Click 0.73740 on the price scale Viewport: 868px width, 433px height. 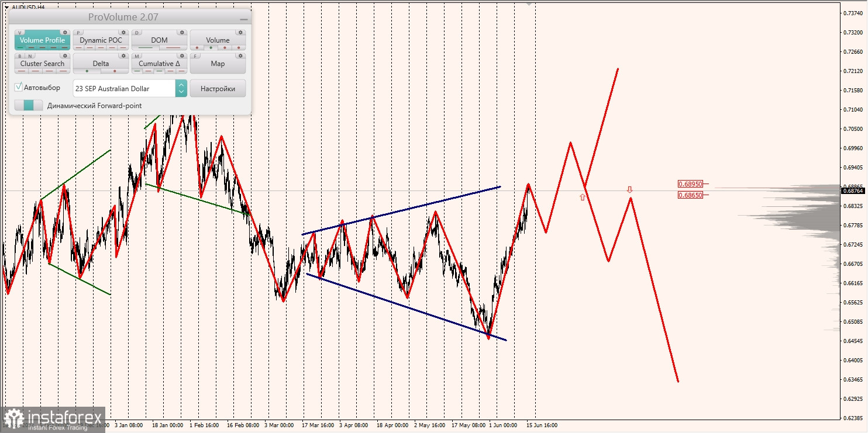click(853, 13)
